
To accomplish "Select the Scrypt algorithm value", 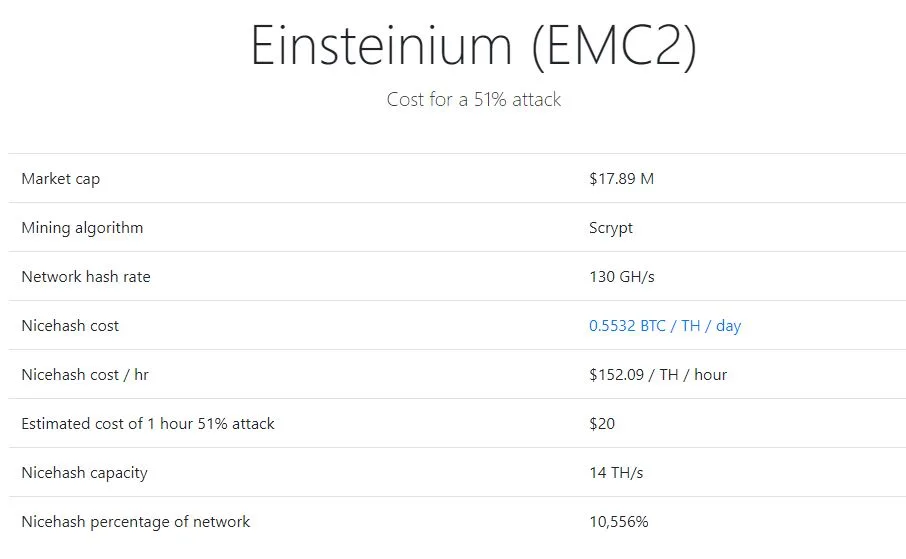I will coord(611,228).
